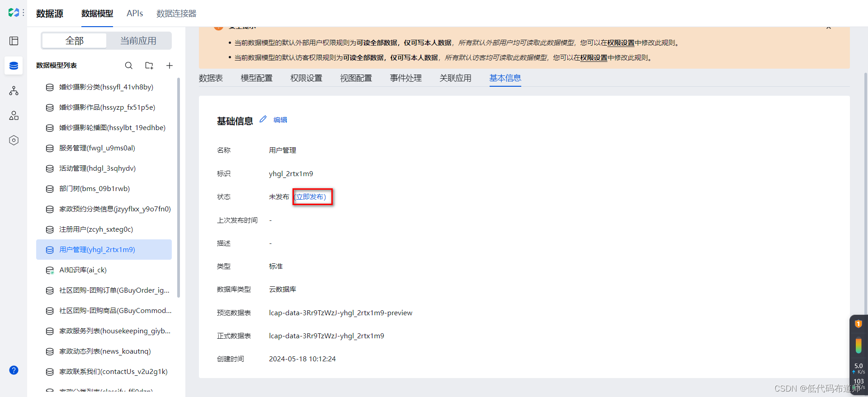Select the database sidebar icon

[14, 65]
